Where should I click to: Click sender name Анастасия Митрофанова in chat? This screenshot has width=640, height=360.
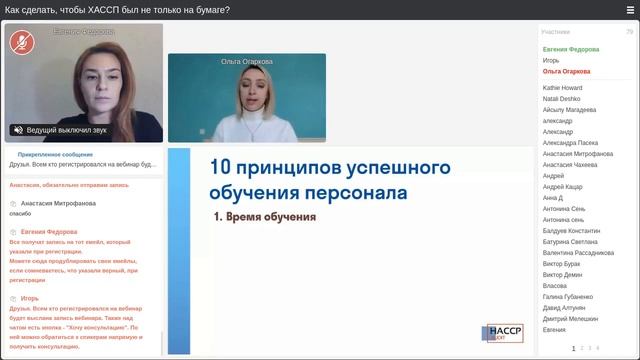58,204
